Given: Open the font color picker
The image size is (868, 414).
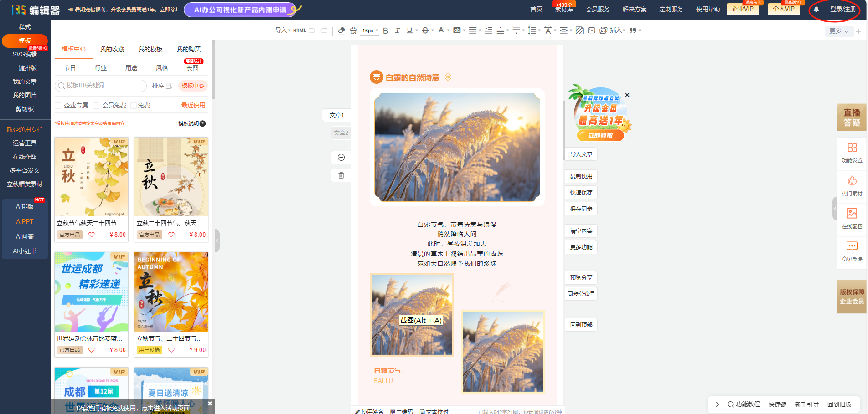Looking at the screenshot, I should (441, 31).
